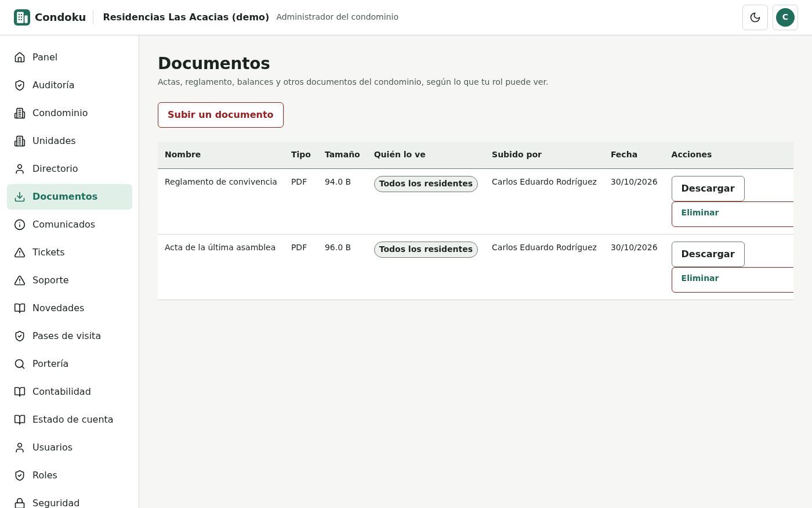Delete the Acta de la última asamblea document

pos(733,279)
